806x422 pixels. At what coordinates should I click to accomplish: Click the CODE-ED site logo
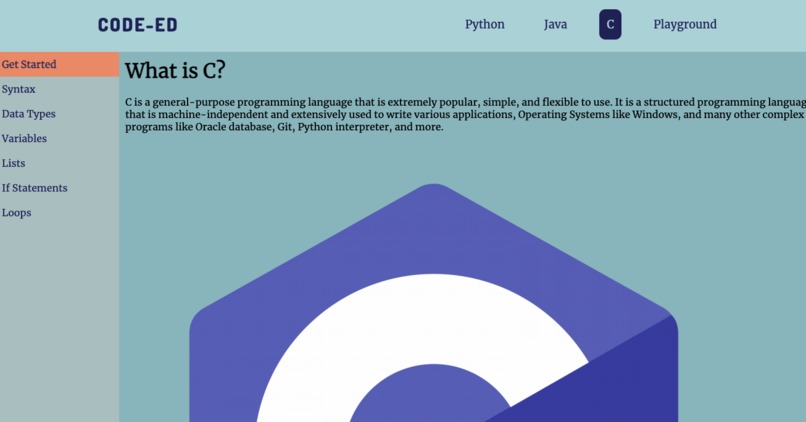click(x=137, y=25)
